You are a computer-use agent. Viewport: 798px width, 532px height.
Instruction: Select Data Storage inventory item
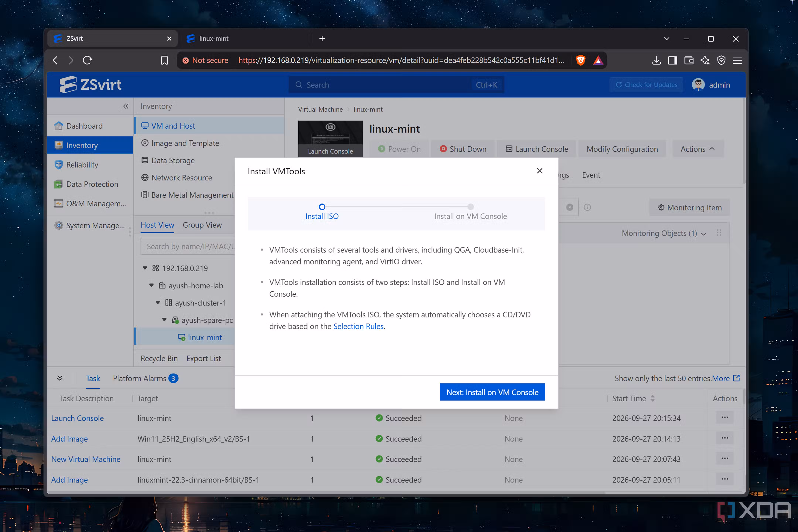coord(173,161)
